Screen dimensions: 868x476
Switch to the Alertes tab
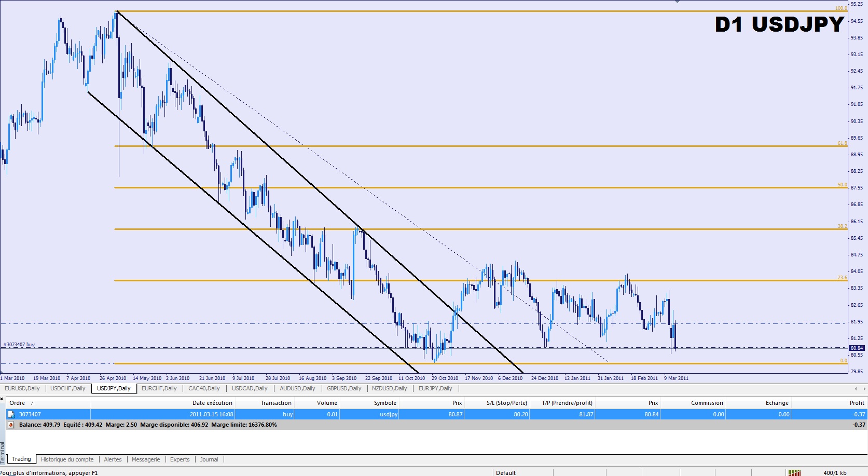(113, 459)
